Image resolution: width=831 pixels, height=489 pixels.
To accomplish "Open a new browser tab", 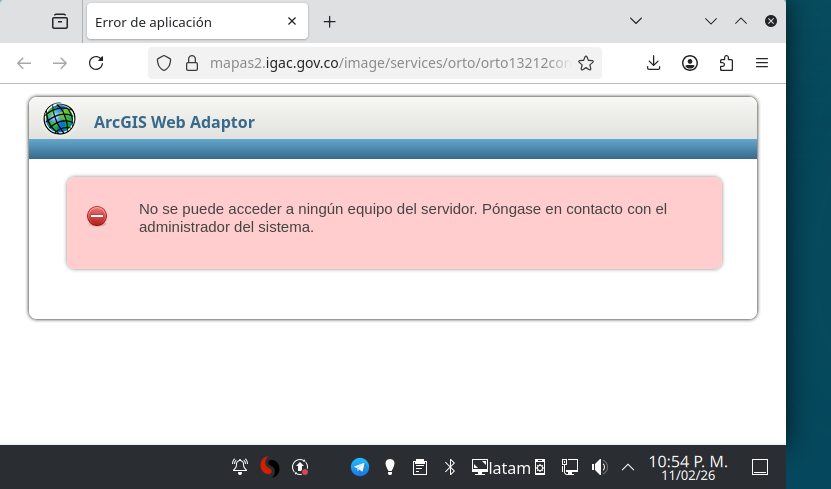I will click(x=329, y=22).
